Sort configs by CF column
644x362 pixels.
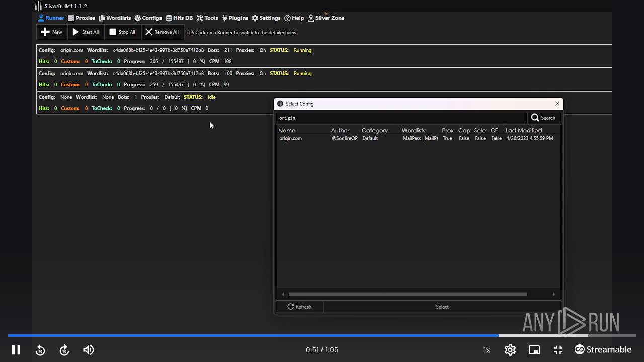coord(494,130)
